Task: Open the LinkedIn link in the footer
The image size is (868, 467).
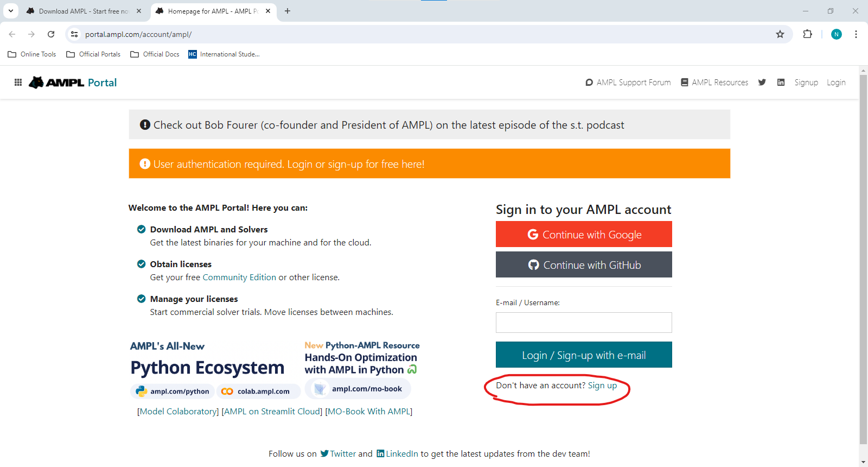Action: coord(397,454)
